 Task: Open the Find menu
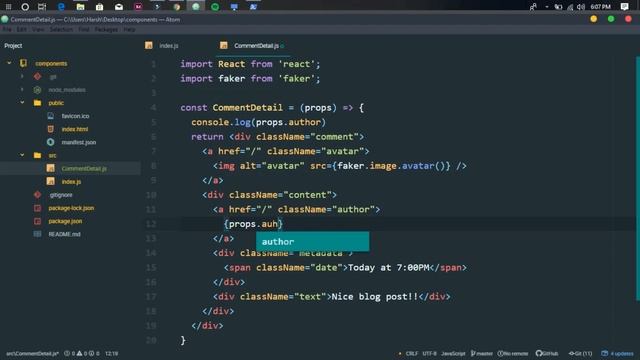[84, 29]
